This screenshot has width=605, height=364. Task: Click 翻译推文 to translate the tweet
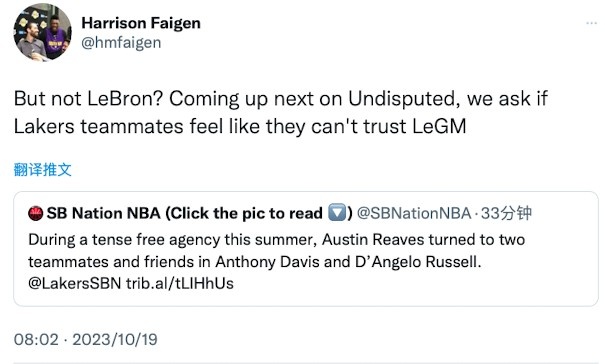click(43, 169)
